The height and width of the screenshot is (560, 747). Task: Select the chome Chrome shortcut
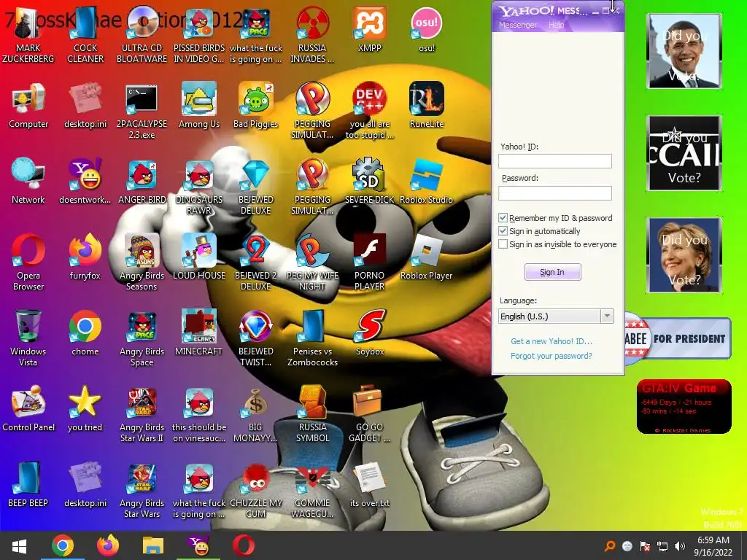(85, 333)
